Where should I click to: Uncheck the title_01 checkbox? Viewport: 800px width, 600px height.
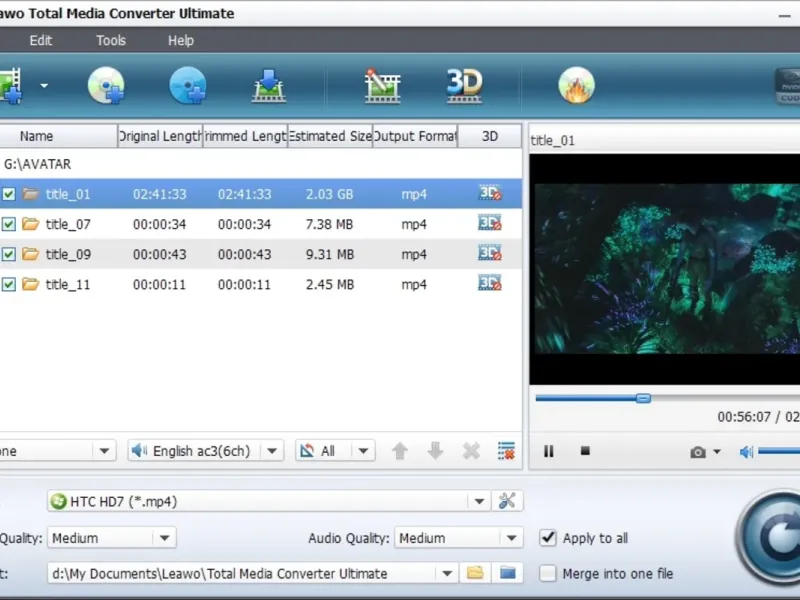coord(9,194)
